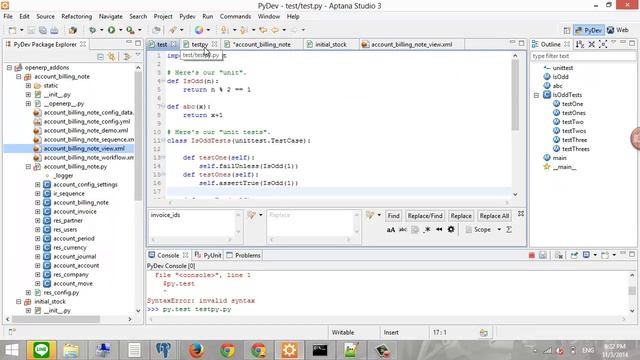Click the Clear Console icon
This screenshot has height=360, width=640.
click(559, 255)
